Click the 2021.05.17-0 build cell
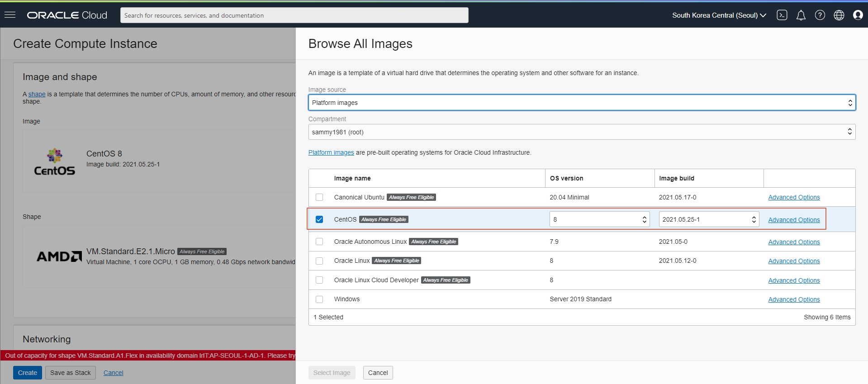The height and width of the screenshot is (384, 868). tap(678, 197)
